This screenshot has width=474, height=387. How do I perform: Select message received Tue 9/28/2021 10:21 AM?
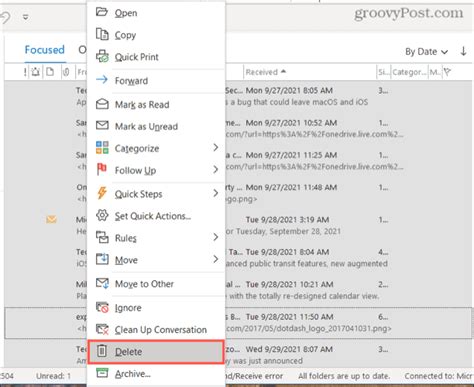point(238,290)
